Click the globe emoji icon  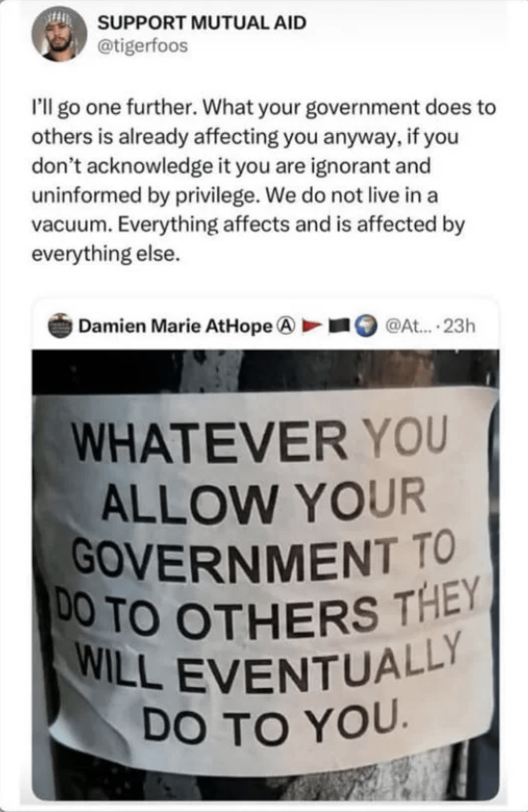coord(367,326)
